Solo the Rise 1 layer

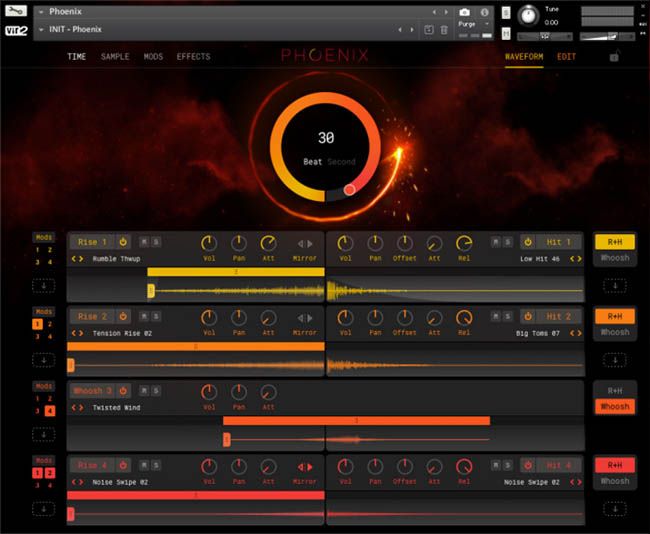[x=156, y=242]
